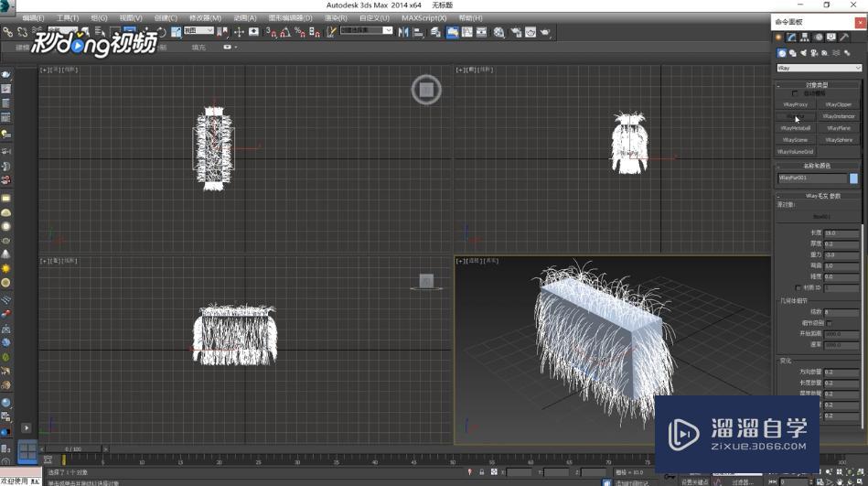Collapse the VRay fur parameters rollout
This screenshot has width=868, height=486.
[817, 196]
